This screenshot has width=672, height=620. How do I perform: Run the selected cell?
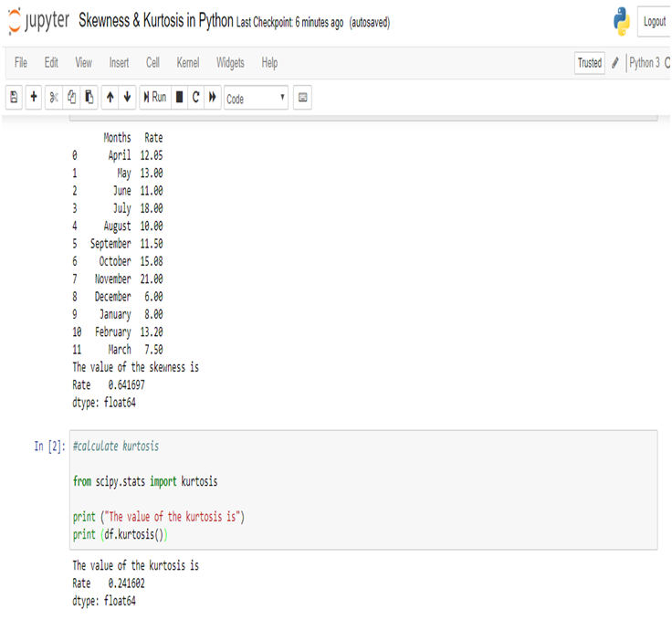point(155,98)
